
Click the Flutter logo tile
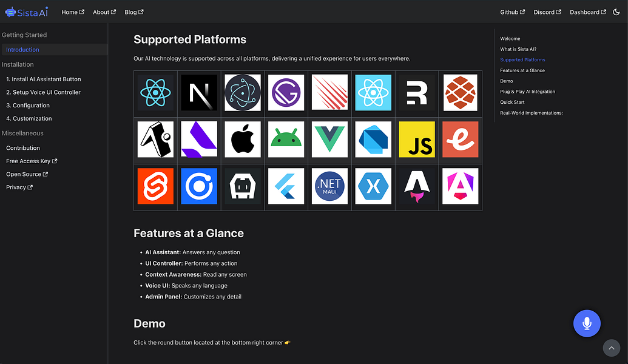(286, 186)
